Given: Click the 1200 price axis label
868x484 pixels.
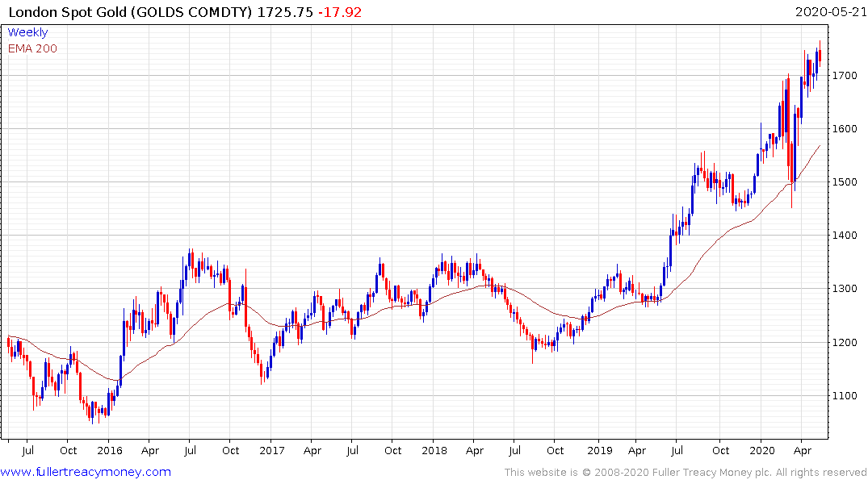Looking at the screenshot, I should coord(845,342).
